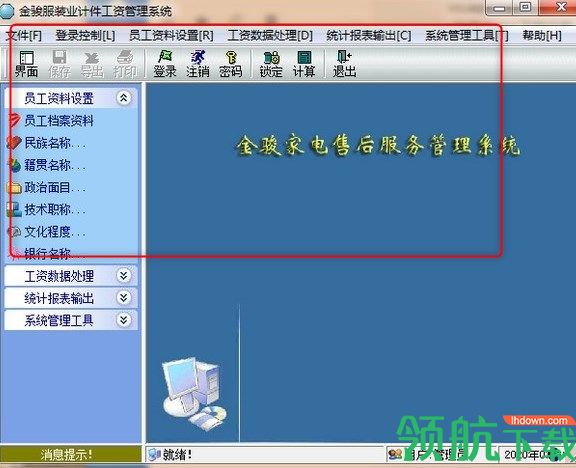This screenshot has height=468, width=576.
Task: Click the folder icon beside 政治面目
Action: (14, 188)
